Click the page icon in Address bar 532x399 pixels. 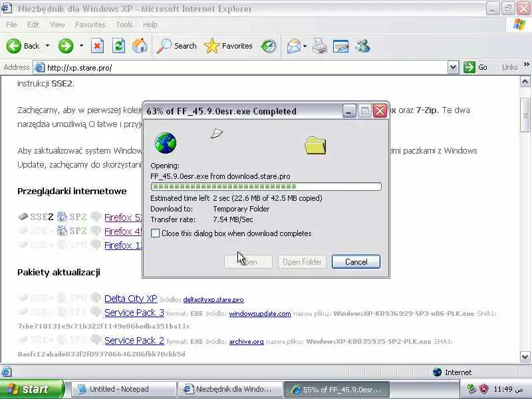[40, 68]
